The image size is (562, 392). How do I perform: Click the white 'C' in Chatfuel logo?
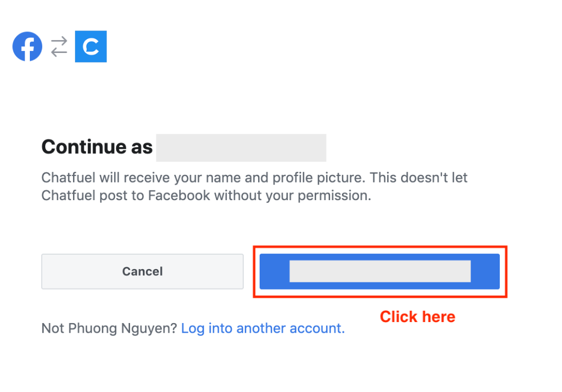click(x=91, y=47)
